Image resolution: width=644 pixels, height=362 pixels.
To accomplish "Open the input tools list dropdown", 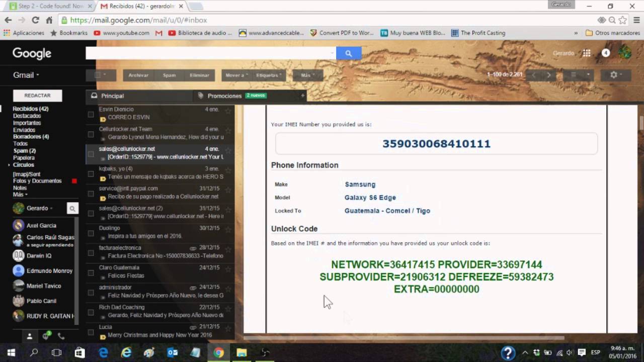I will tap(579, 75).
